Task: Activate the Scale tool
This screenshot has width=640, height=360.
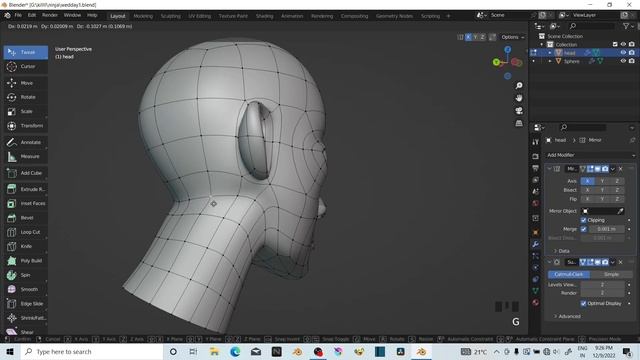Action: tap(26, 111)
